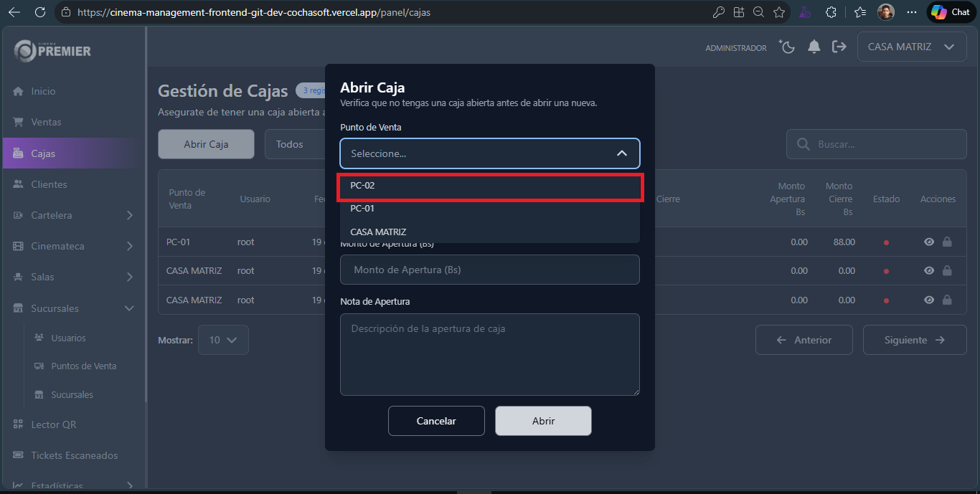Open the Mostrar page size dropdown

coord(223,340)
